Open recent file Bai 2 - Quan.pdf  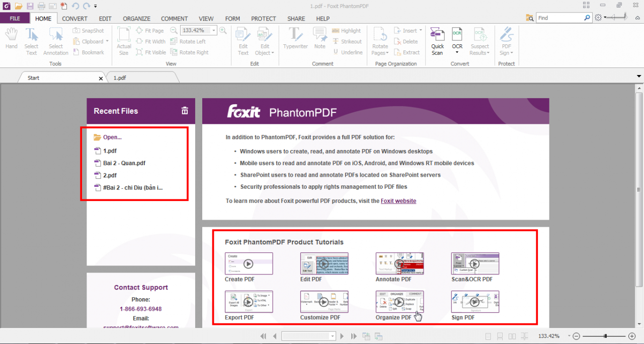tap(124, 163)
